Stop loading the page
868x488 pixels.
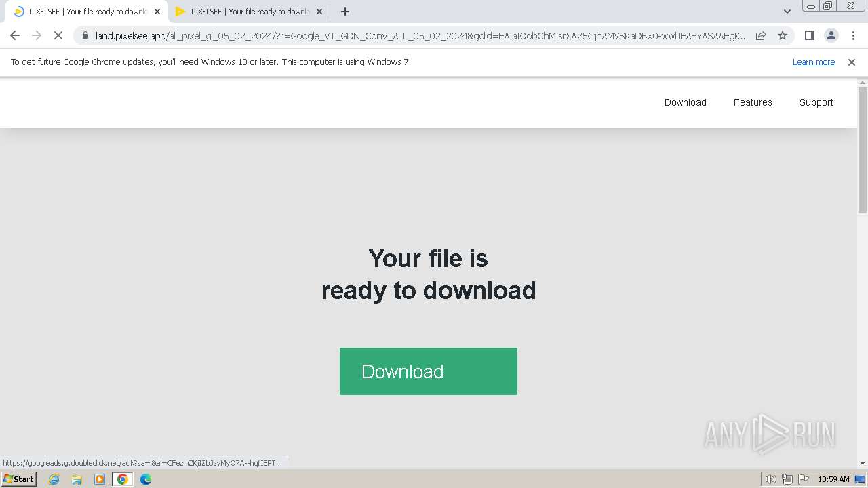pyautogui.click(x=58, y=35)
